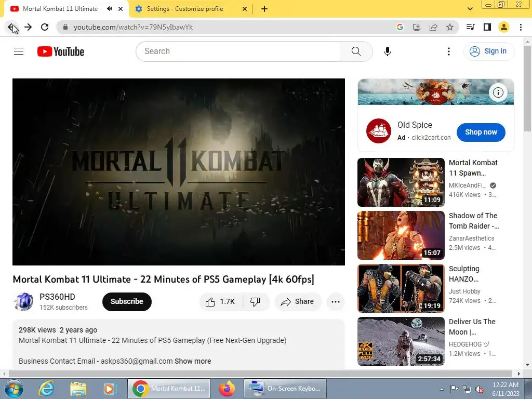Screen dimensions: 532x399
Task: Open the PS360HD channel avatar
Action: [24, 302]
